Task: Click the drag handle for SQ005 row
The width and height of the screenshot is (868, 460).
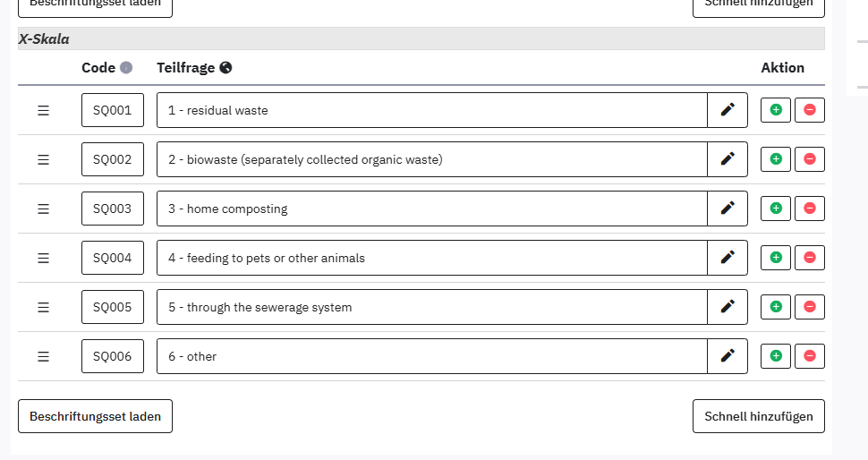Action: coord(43,307)
